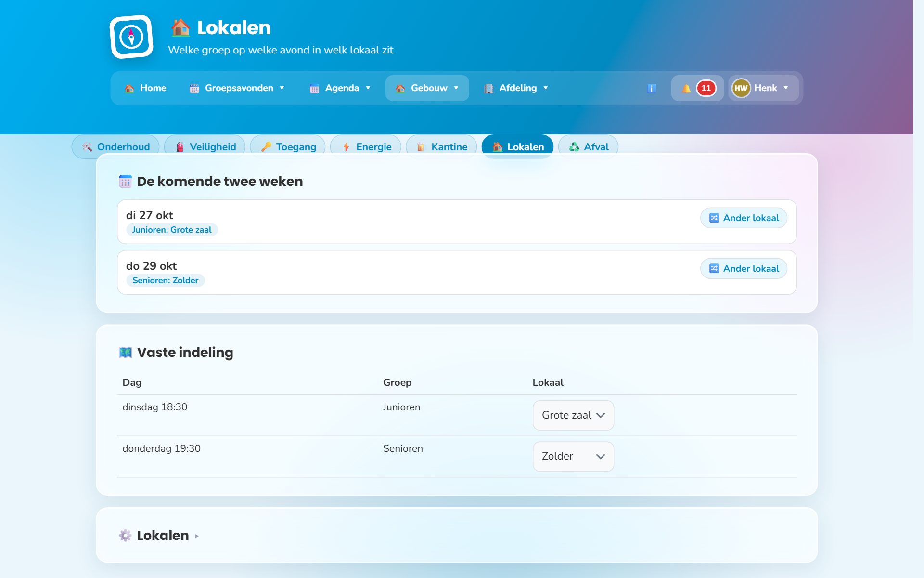Click the shuffle icon in do 29 okt row
Image resolution: width=924 pixels, height=578 pixels.
click(714, 269)
